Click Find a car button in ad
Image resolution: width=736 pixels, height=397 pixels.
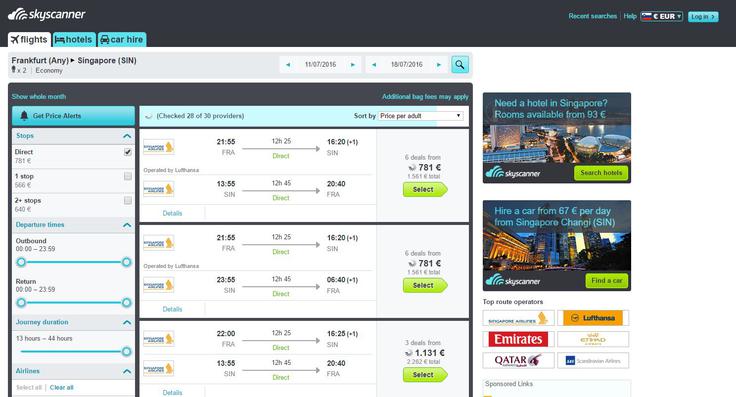606,281
